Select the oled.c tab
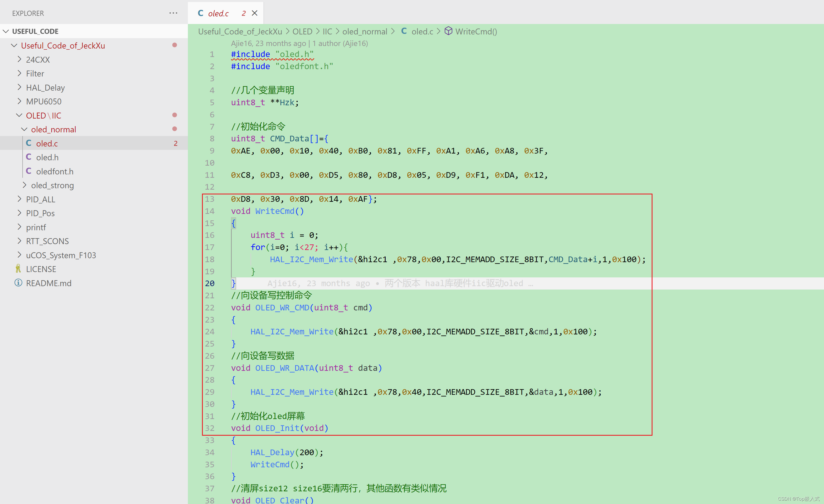 point(218,13)
